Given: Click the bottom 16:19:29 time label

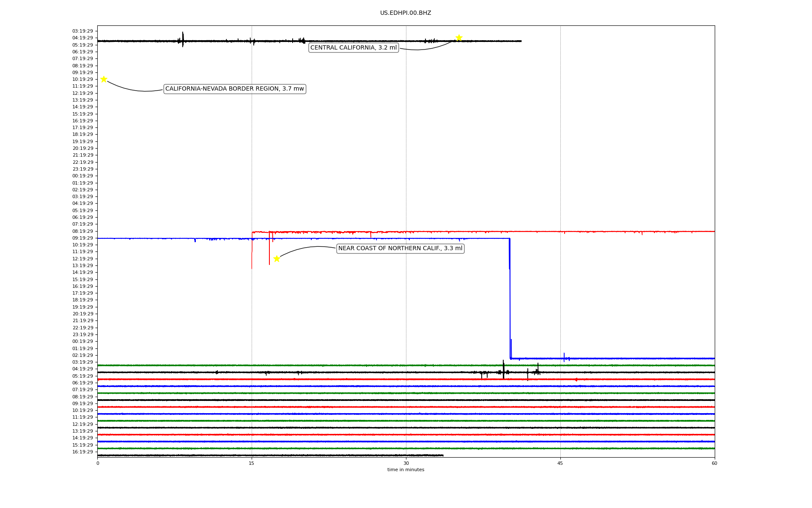Looking at the screenshot, I should 82,452.
